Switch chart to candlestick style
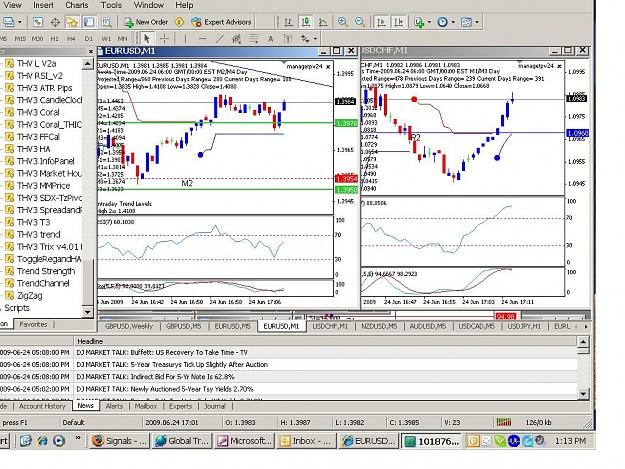Screen dimensions: 625x469 tap(306, 22)
